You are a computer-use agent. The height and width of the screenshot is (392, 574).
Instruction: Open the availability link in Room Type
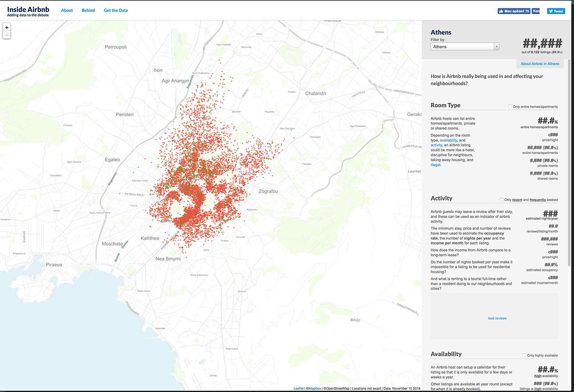[x=455, y=140]
